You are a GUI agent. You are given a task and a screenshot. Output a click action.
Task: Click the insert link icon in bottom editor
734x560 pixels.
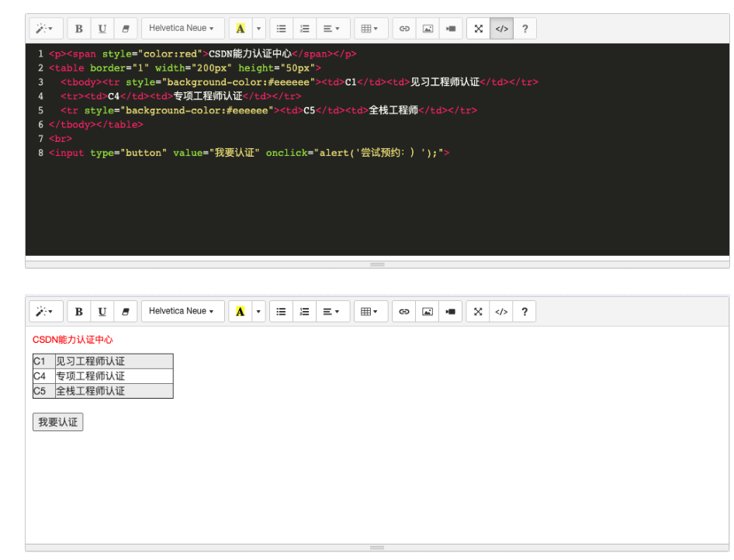click(x=404, y=312)
